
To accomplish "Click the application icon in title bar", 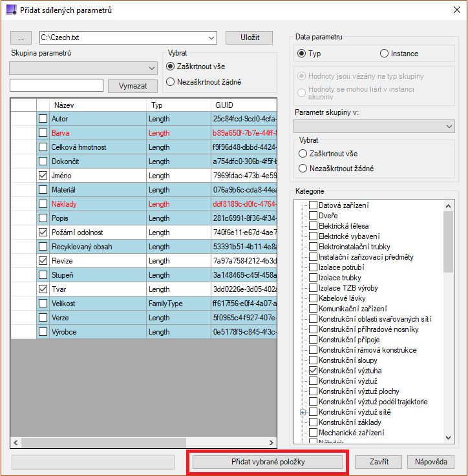I will click(x=11, y=10).
